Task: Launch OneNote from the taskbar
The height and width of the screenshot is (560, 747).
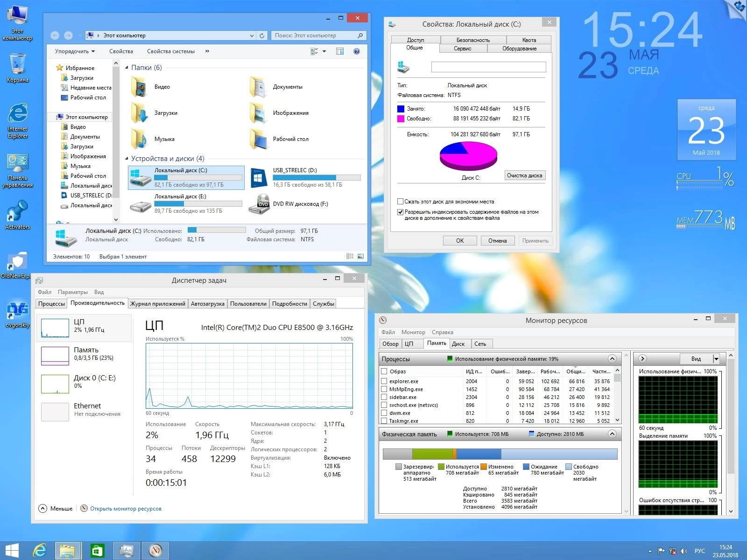Action: [x=97, y=551]
